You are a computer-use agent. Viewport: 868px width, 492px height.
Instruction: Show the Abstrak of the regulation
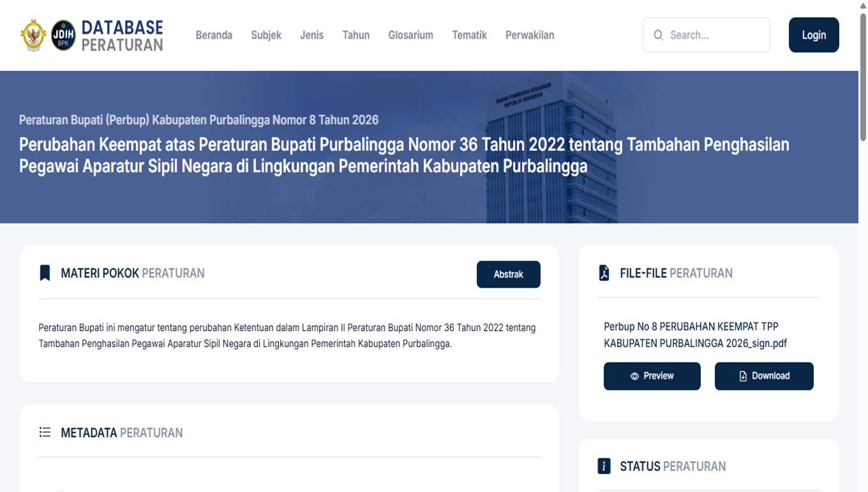(509, 274)
